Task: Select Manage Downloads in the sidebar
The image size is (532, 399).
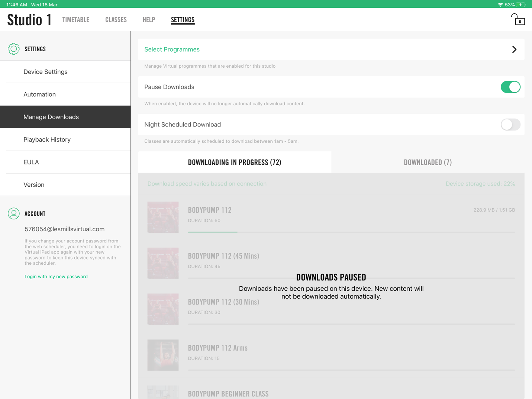Action: coord(65,117)
